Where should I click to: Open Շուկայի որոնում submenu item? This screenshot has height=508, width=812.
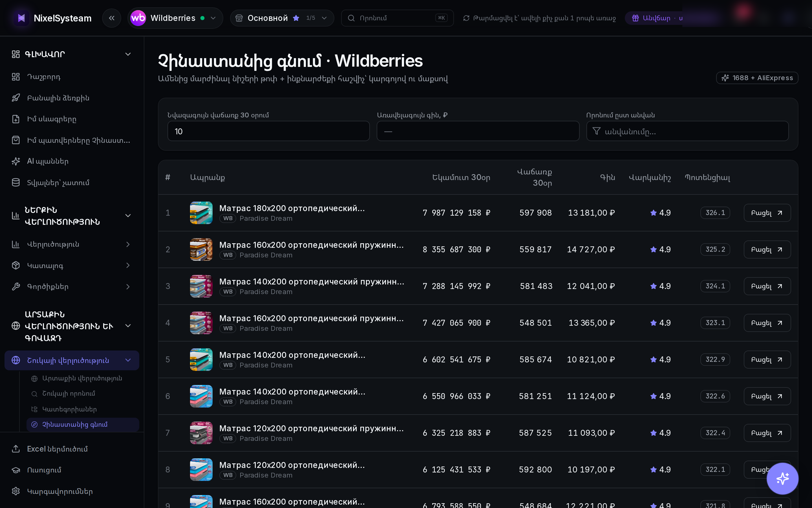pyautogui.click(x=83, y=393)
